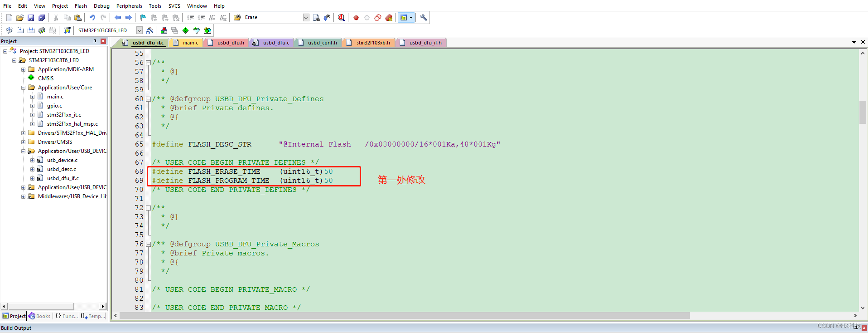Select usb_device.c in project tree
This screenshot has height=333, width=868.
point(62,160)
